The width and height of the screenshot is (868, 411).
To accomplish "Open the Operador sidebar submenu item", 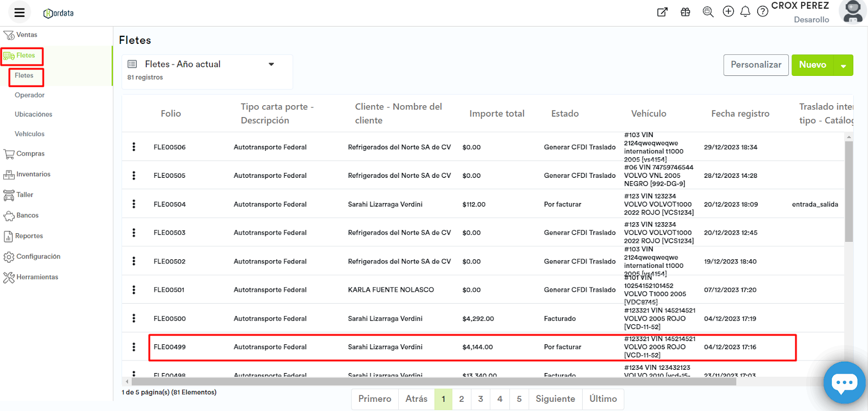I will (x=30, y=95).
